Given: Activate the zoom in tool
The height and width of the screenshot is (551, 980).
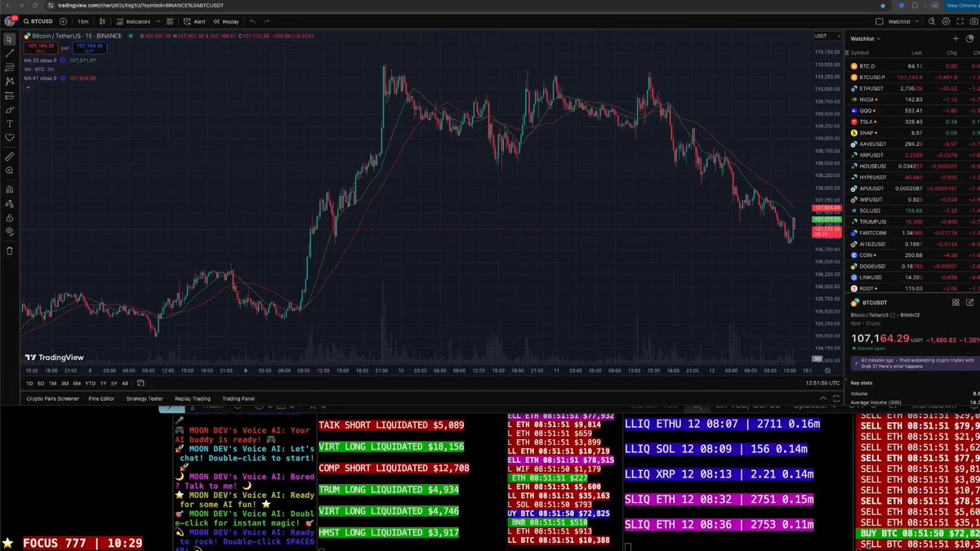Looking at the screenshot, I should coord(10,171).
